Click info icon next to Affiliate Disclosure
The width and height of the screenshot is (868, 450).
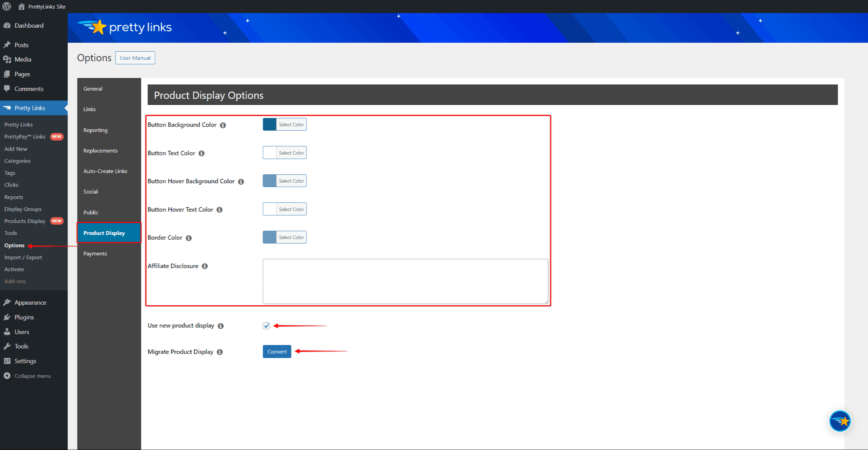[205, 266]
